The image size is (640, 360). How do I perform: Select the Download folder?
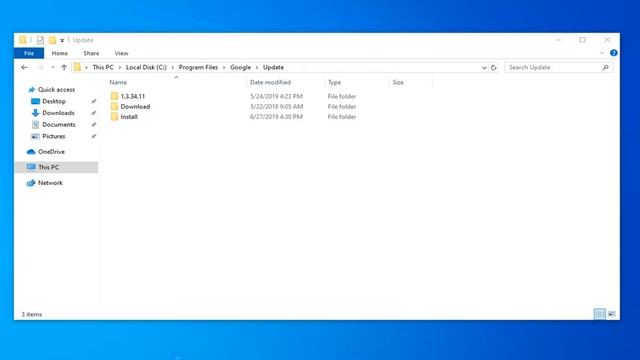135,107
